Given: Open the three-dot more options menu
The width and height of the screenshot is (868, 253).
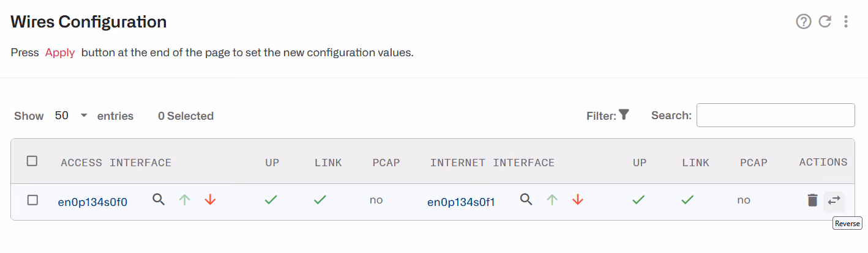Looking at the screenshot, I should (x=846, y=22).
